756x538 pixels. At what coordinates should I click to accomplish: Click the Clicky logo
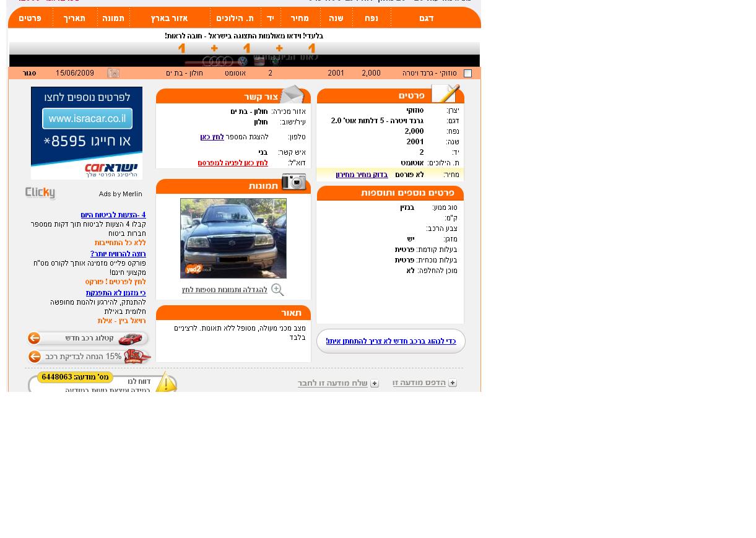[40, 193]
